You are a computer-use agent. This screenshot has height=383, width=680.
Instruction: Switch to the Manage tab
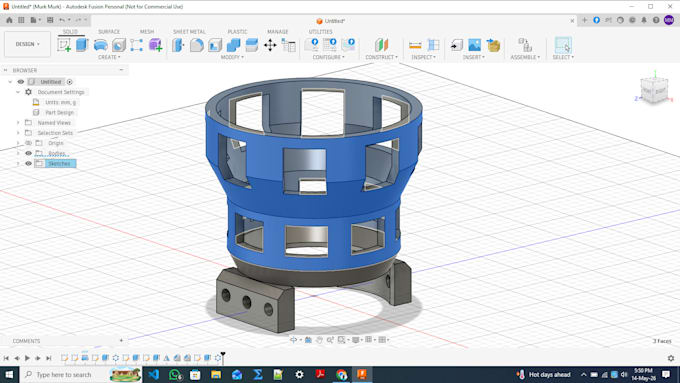pos(278,32)
